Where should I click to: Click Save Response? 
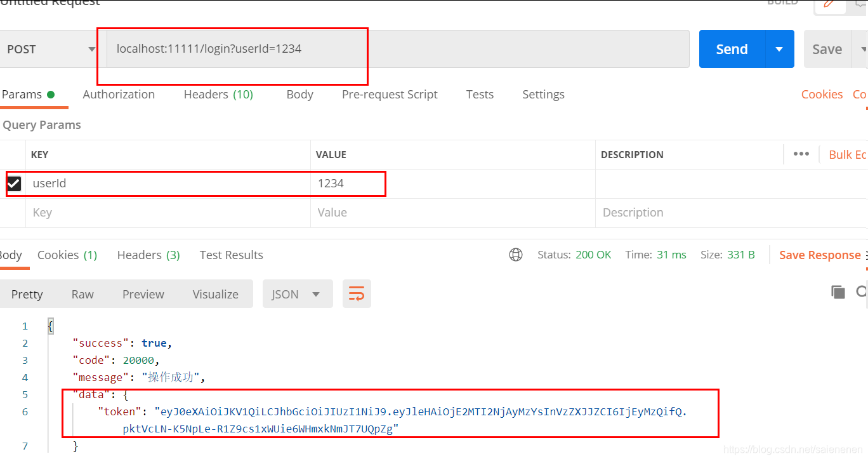click(x=820, y=255)
